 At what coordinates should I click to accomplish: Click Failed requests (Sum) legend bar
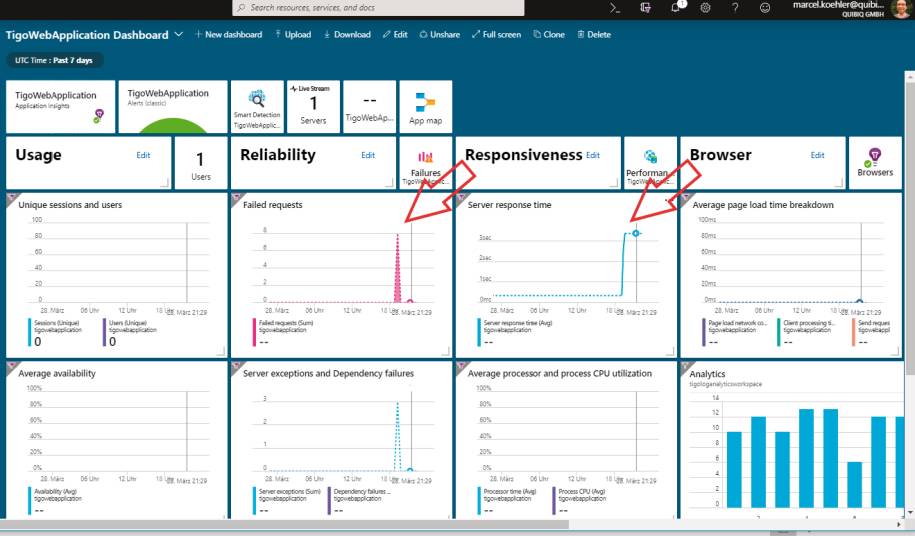(254, 332)
